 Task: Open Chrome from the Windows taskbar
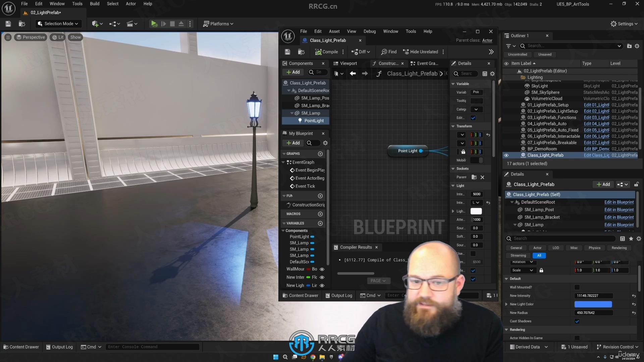point(313,357)
